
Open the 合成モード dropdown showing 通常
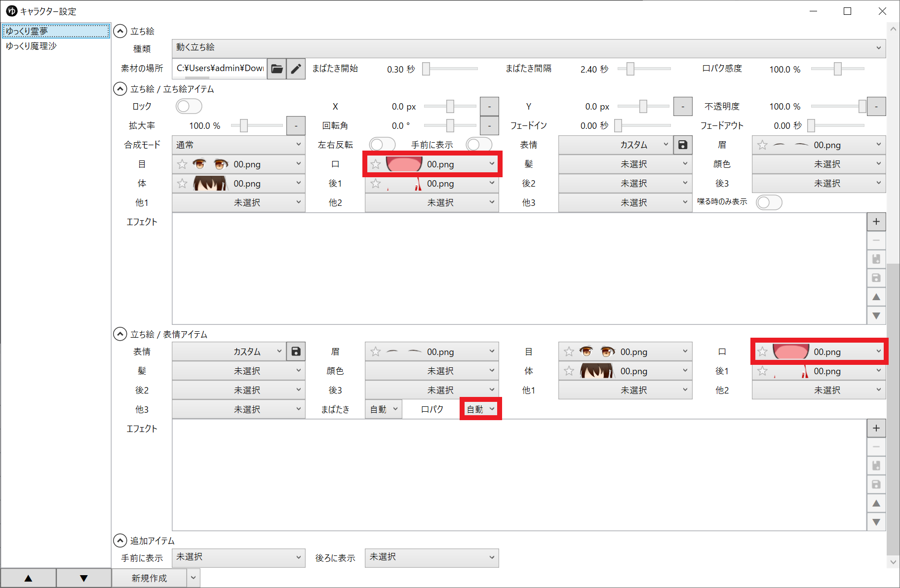pos(238,145)
